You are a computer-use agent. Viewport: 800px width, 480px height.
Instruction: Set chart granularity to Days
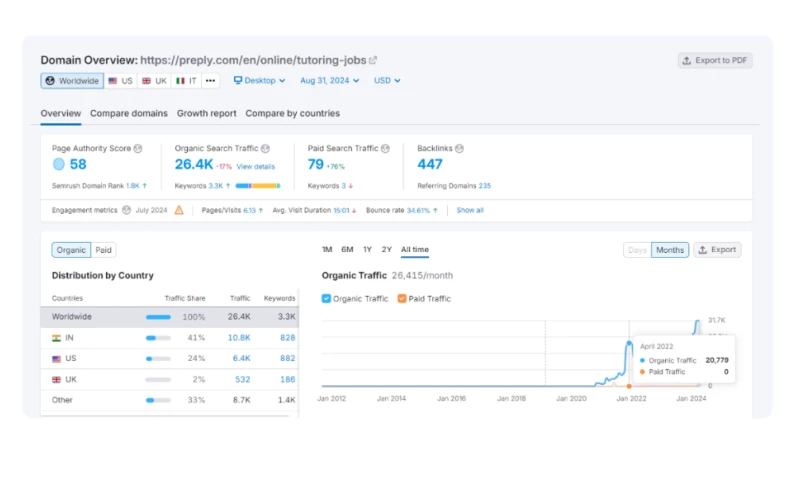637,250
